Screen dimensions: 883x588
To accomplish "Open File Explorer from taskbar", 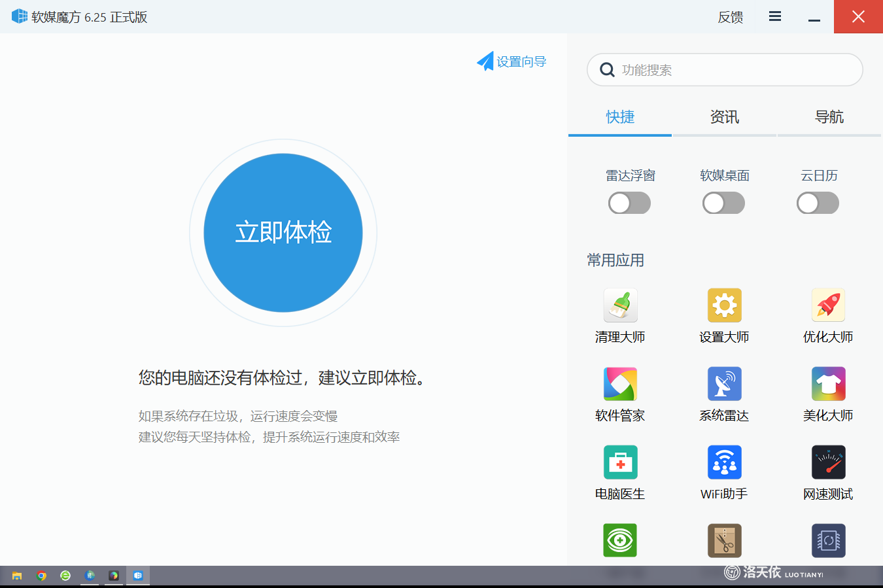I will pos(17,576).
